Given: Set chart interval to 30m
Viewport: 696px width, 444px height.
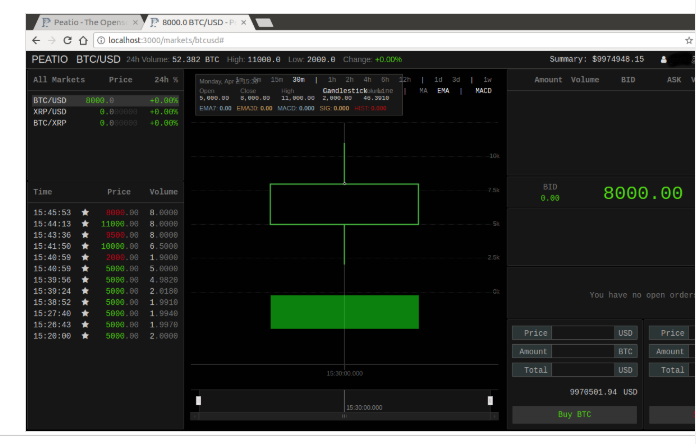Looking at the screenshot, I should click(x=299, y=80).
